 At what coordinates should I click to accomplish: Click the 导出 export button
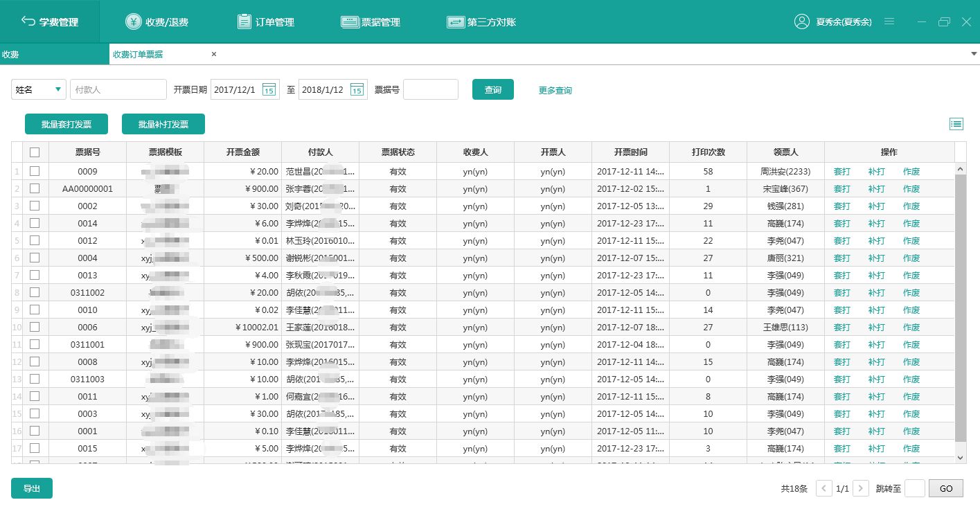32,488
